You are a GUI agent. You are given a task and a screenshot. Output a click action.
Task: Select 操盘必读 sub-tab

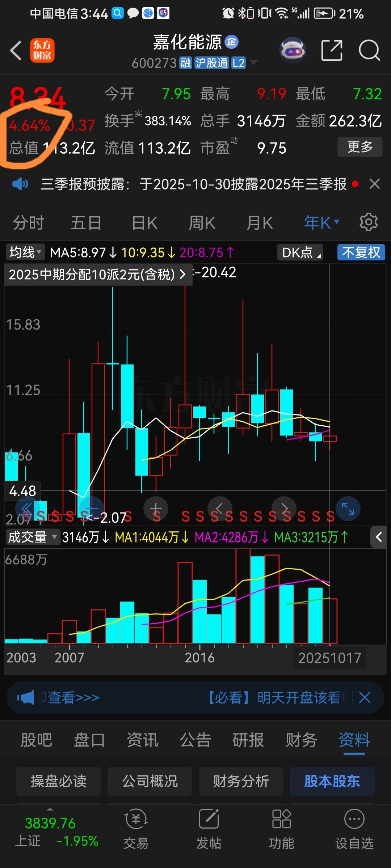59,781
